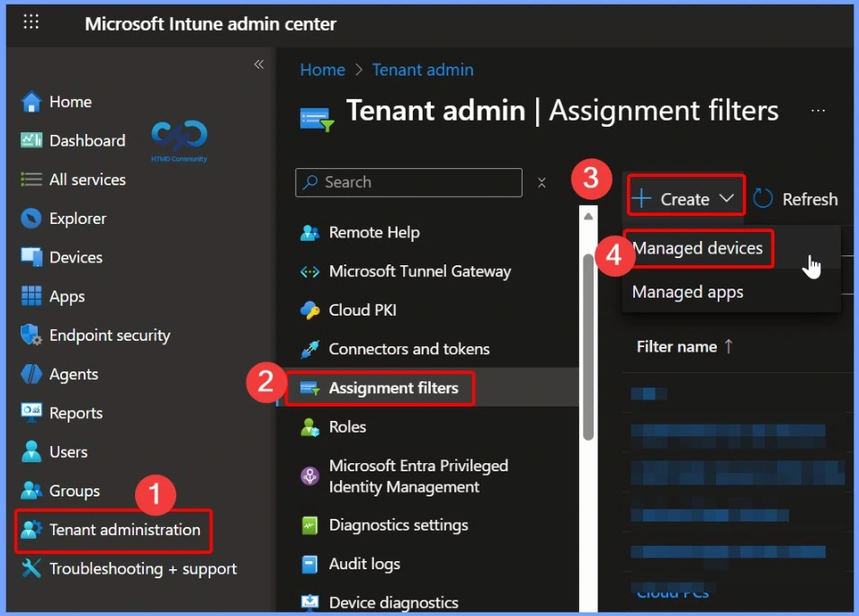Open the ellipsis menu beside Assignment filters
This screenshot has width=859, height=616.
(818, 110)
